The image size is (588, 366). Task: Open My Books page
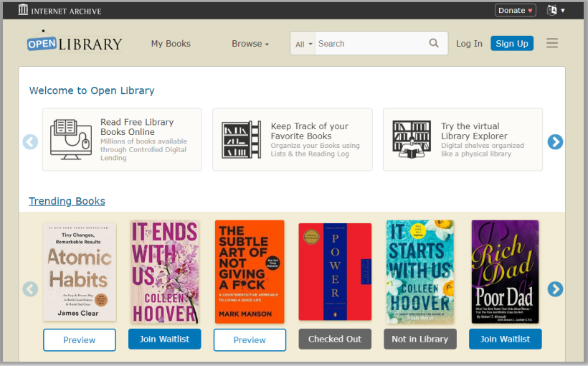click(171, 44)
